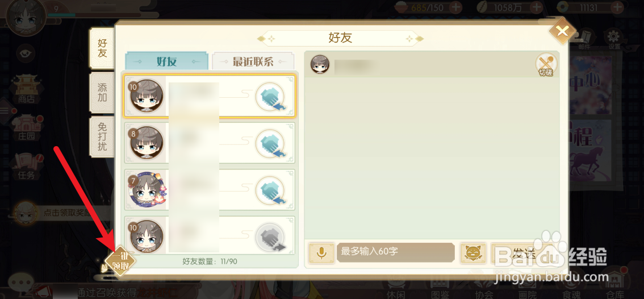
Task: Tap the microphone voice input icon
Action: pos(321,252)
